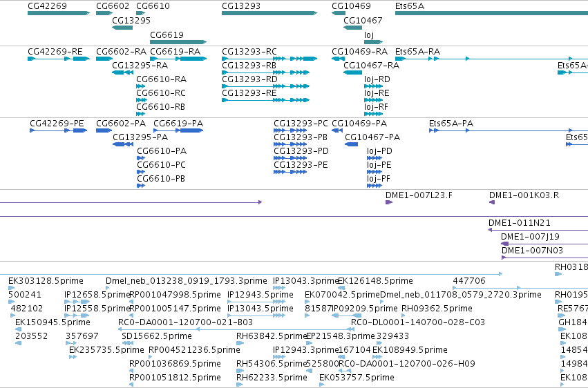This screenshot has height=388, width=588.
Task: Select transcript loj-RD
Action: (x=377, y=79)
